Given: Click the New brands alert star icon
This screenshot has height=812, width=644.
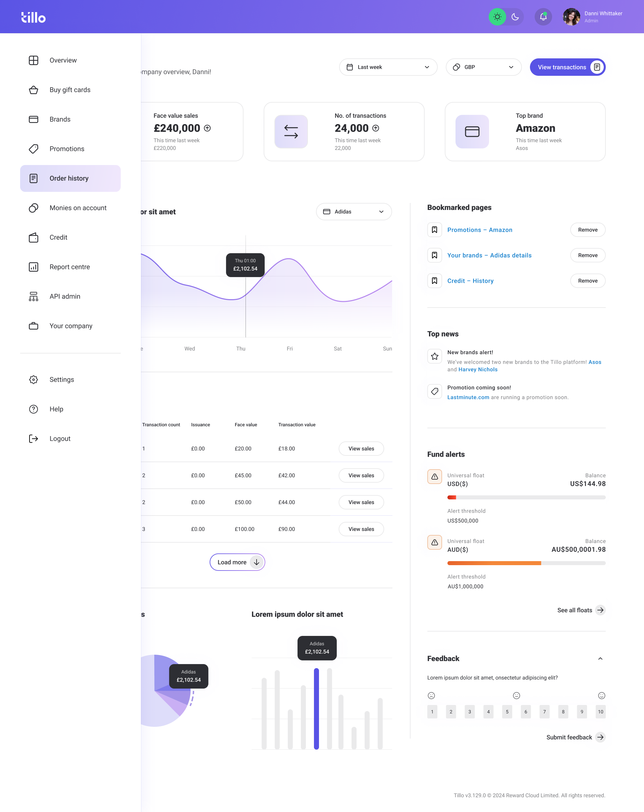Looking at the screenshot, I should (434, 356).
